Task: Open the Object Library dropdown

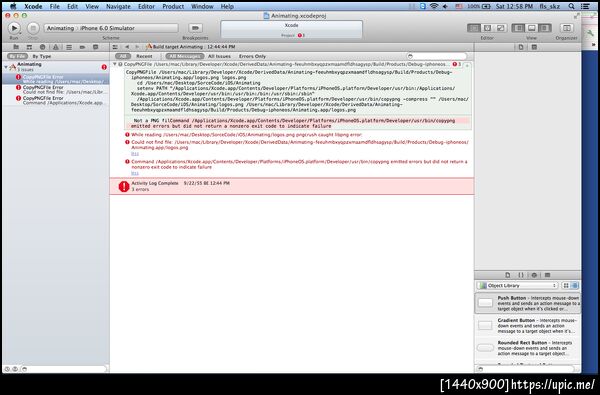Action: coord(517,286)
